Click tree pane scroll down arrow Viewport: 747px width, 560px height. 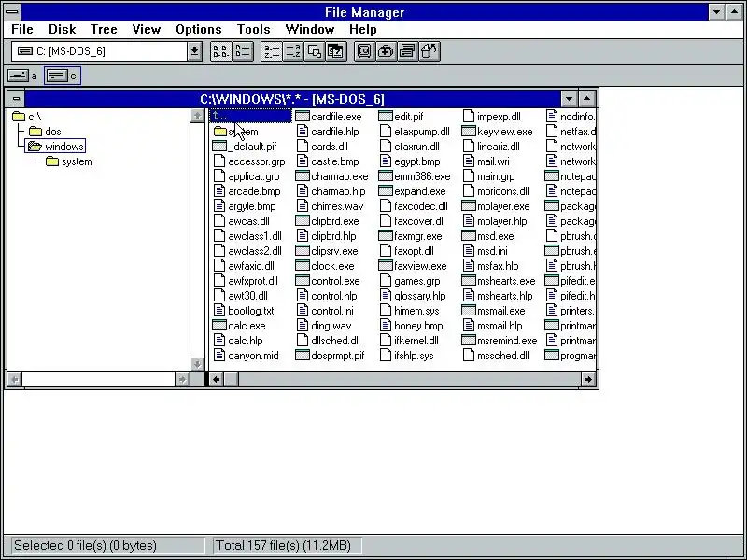click(x=197, y=364)
